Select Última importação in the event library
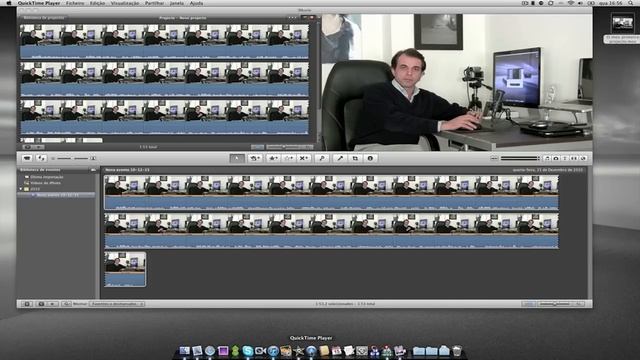This screenshot has width=640, height=360. (x=47, y=177)
